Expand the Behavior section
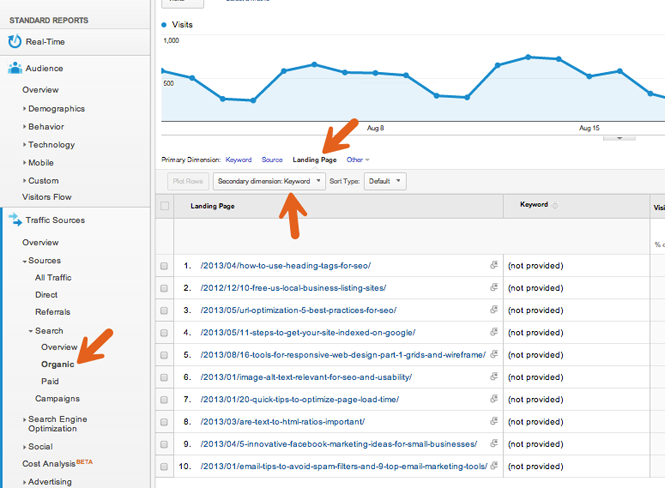The image size is (665, 488). click(43, 126)
